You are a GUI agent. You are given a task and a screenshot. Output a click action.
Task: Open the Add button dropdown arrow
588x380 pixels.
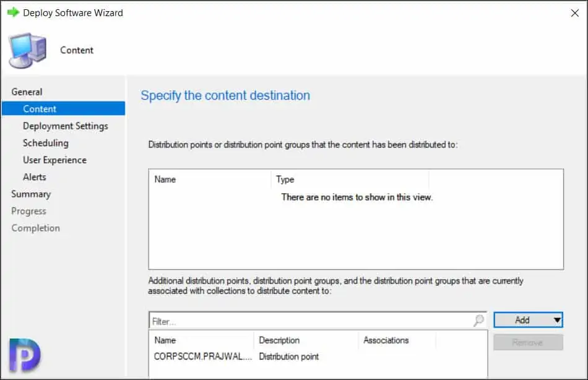pos(557,320)
